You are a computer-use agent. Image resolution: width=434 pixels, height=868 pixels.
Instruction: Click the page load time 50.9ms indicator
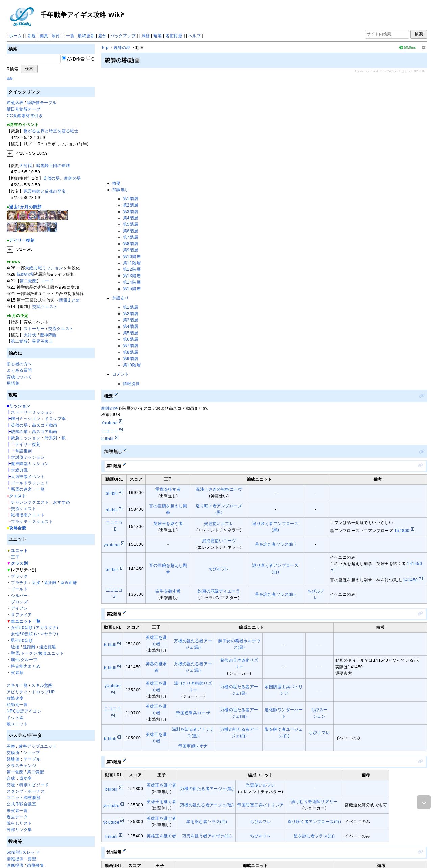pos(408,48)
